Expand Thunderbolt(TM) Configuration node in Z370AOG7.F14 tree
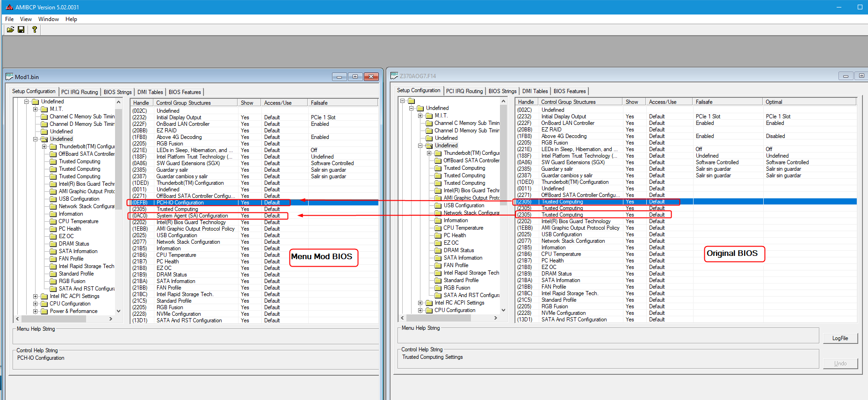The width and height of the screenshot is (868, 400). 429,153
